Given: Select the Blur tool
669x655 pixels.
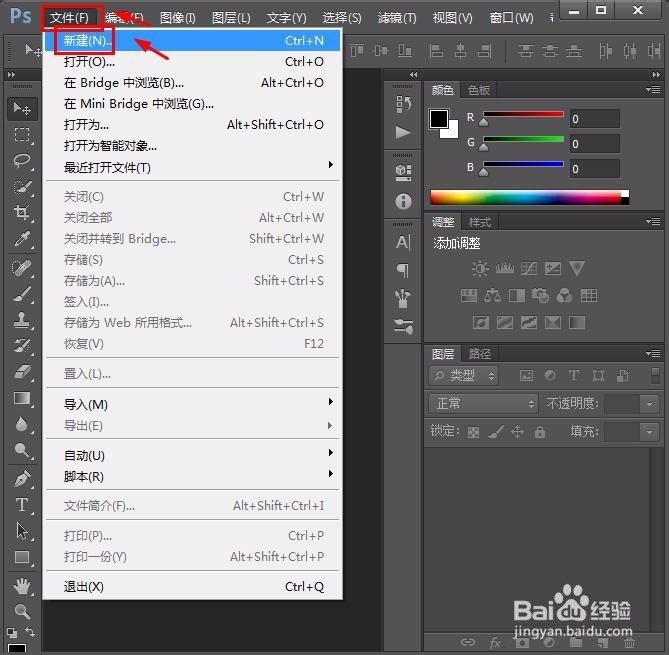Looking at the screenshot, I should (22, 424).
